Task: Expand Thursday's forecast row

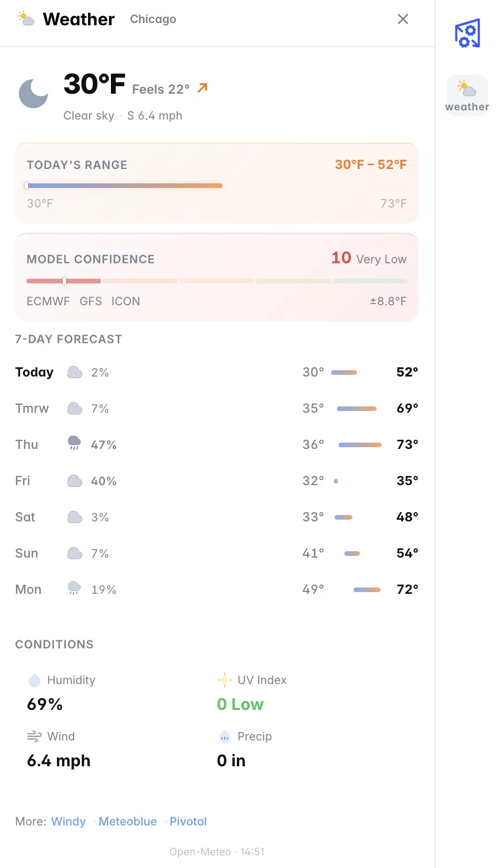Action: point(216,444)
